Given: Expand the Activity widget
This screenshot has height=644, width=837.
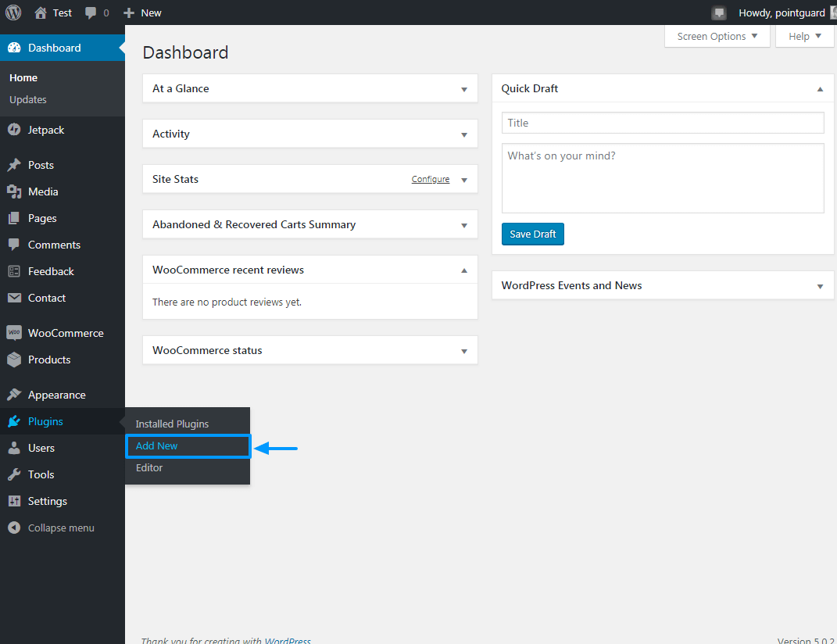Looking at the screenshot, I should point(464,134).
